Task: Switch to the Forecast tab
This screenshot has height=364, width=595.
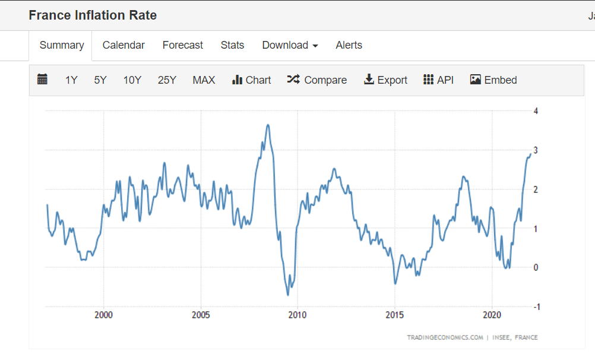Action: click(182, 45)
